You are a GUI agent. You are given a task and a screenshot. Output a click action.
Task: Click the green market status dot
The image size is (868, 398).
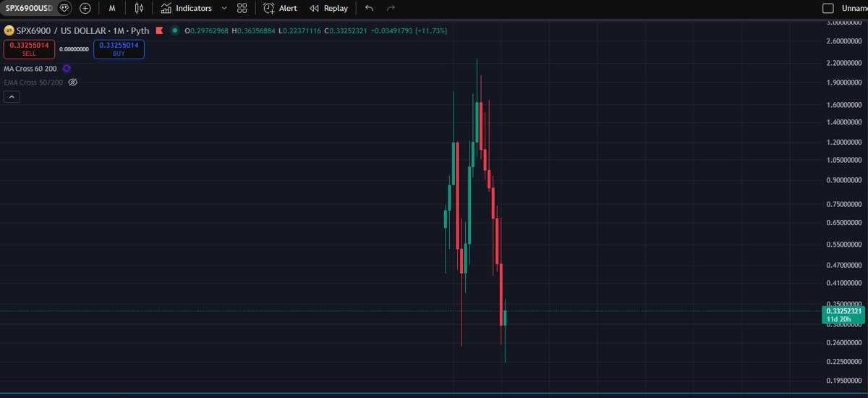pos(175,30)
